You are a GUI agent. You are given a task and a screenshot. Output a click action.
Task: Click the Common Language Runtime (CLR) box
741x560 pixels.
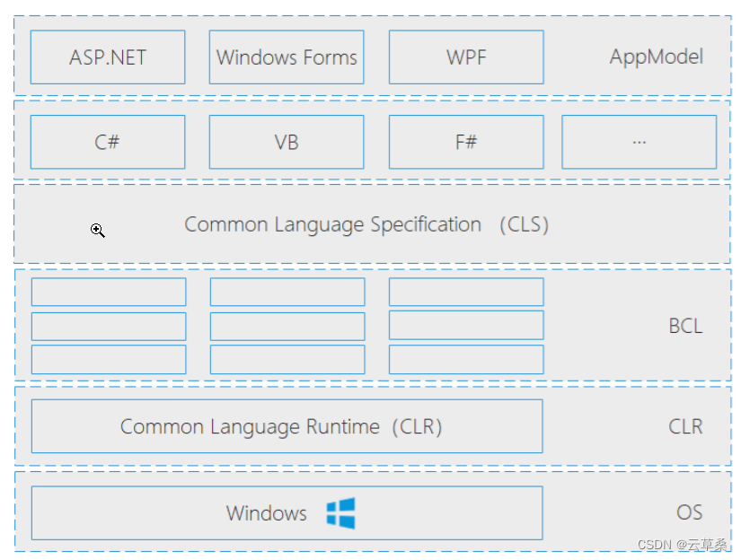point(287,426)
